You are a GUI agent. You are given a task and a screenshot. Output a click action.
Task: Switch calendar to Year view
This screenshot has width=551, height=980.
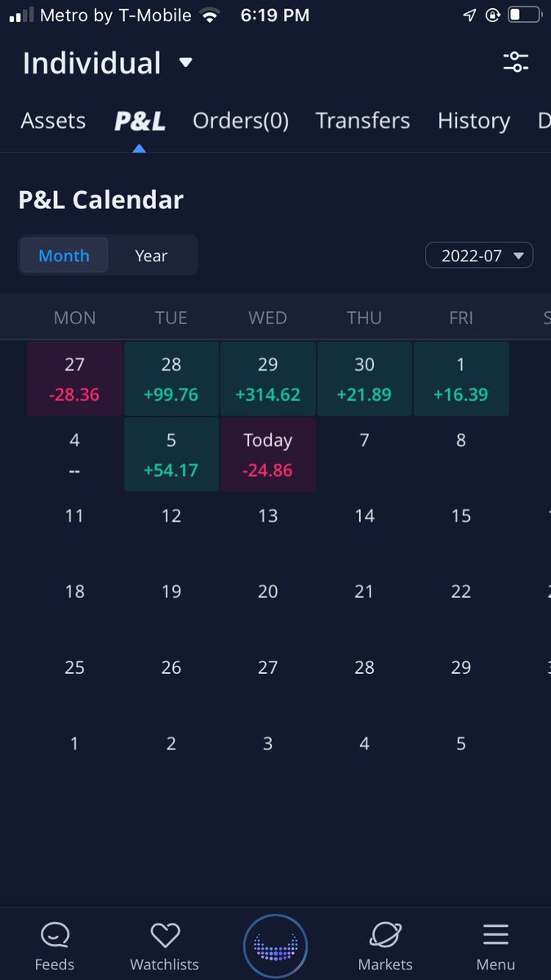coord(151,255)
